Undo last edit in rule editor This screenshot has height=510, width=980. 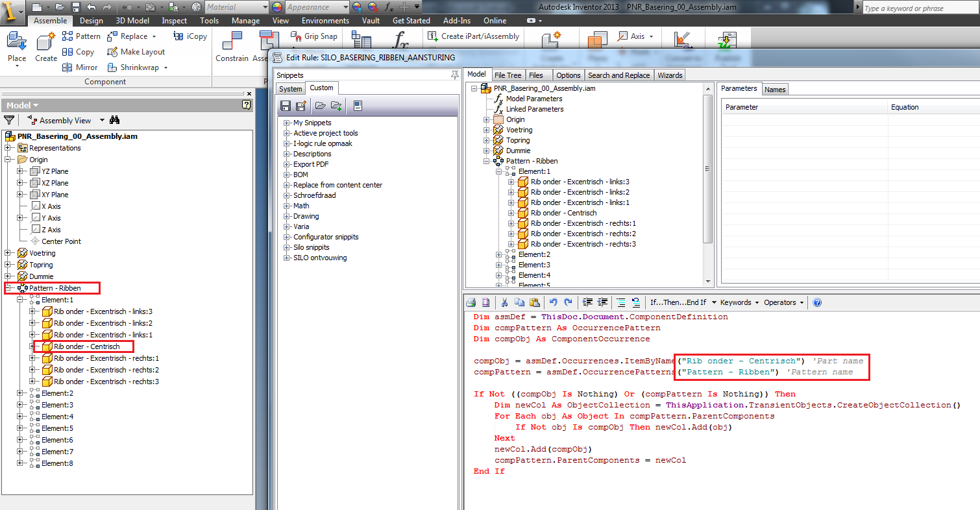coord(555,302)
